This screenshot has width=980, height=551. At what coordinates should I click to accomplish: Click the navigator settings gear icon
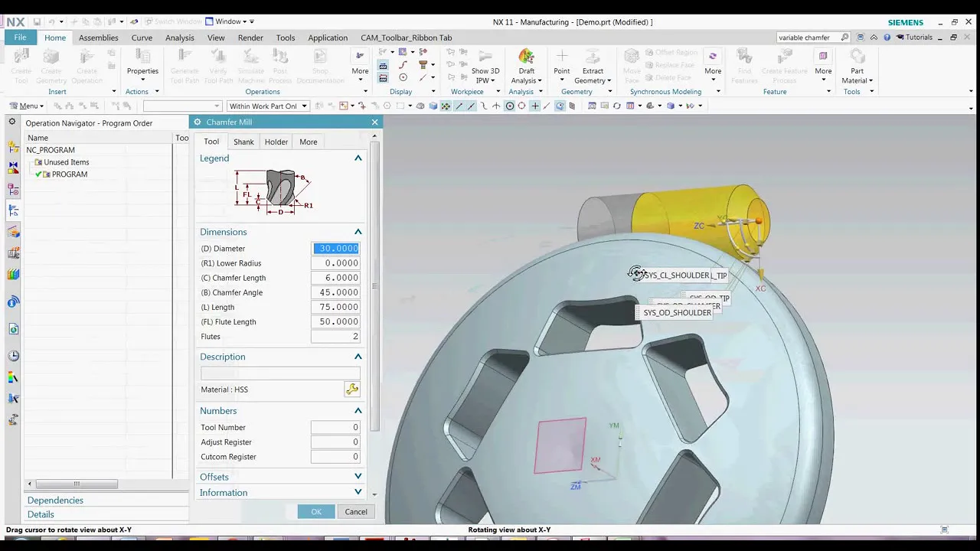[x=11, y=122]
